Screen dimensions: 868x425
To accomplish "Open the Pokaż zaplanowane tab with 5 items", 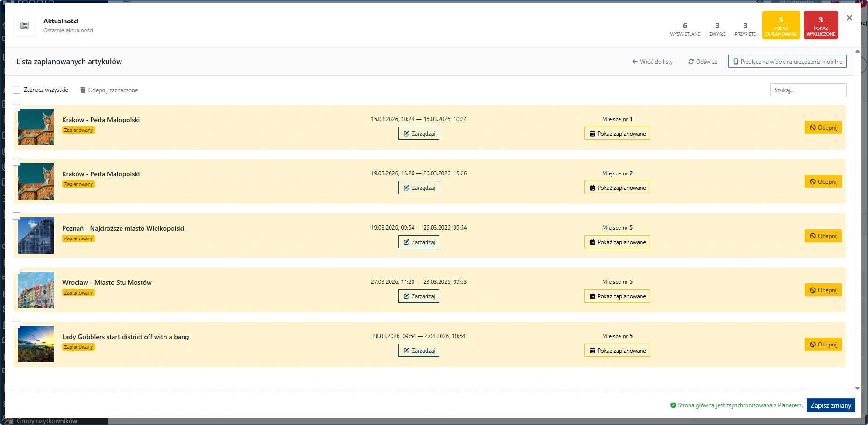I will pos(781,25).
